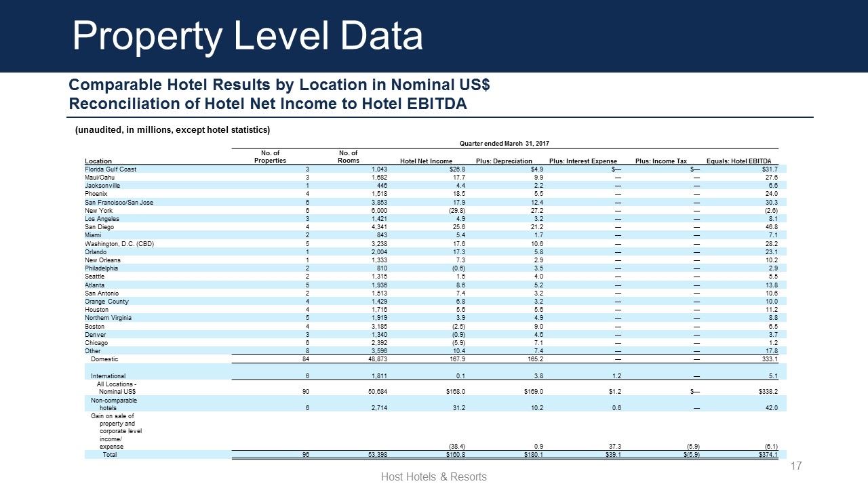This screenshot has width=868, height=488.
Task: Select 'Washington, D.C. (CBD)' row label
Action: (x=119, y=244)
